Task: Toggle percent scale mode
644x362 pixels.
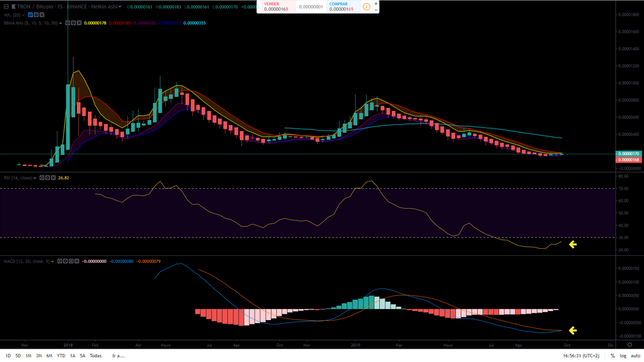Action: (x=612, y=356)
